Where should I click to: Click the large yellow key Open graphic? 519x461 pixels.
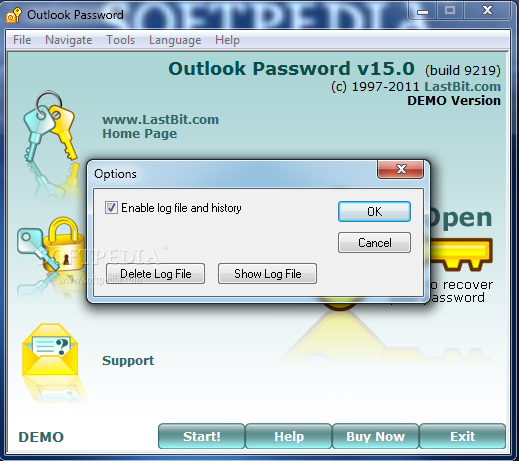pyautogui.click(x=461, y=254)
